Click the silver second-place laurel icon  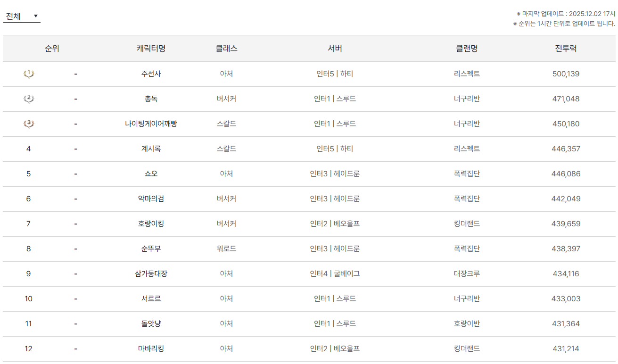click(x=29, y=99)
